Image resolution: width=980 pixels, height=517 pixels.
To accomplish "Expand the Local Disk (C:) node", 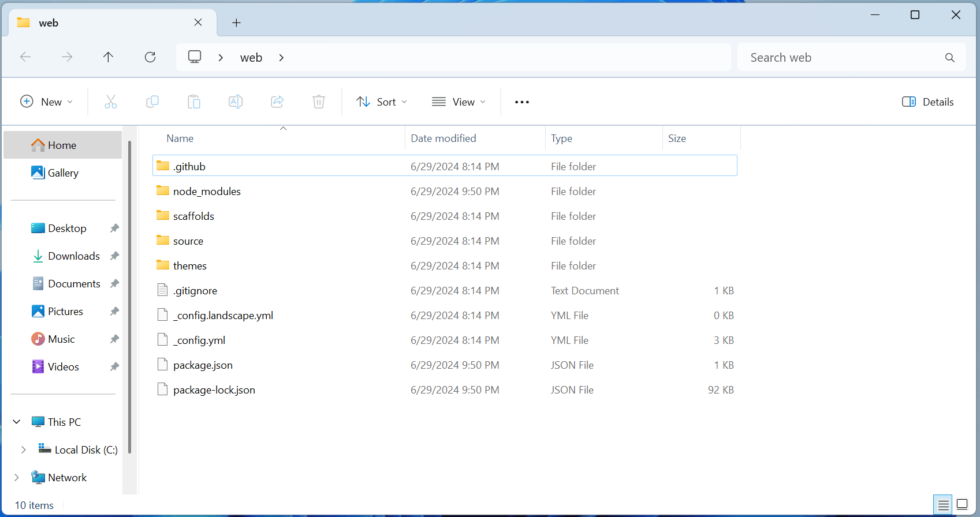I will pos(23,449).
